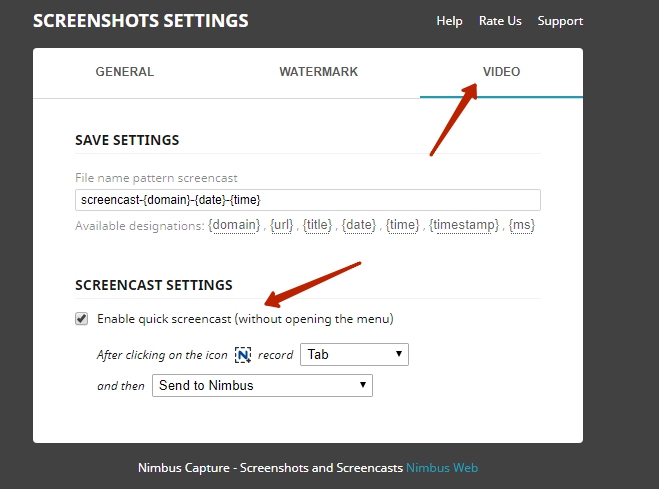The height and width of the screenshot is (489, 659).
Task: Select the VIDEO tab
Action: pyautogui.click(x=501, y=72)
